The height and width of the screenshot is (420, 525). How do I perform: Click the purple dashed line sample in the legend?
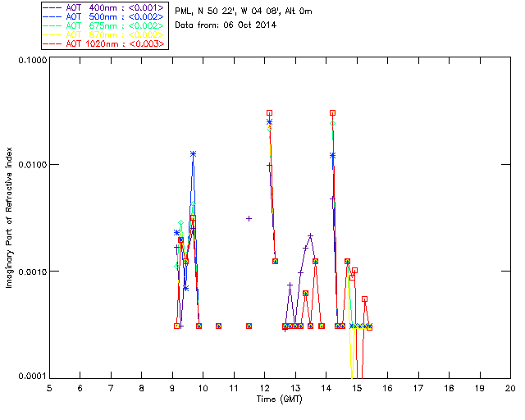click(52, 7)
